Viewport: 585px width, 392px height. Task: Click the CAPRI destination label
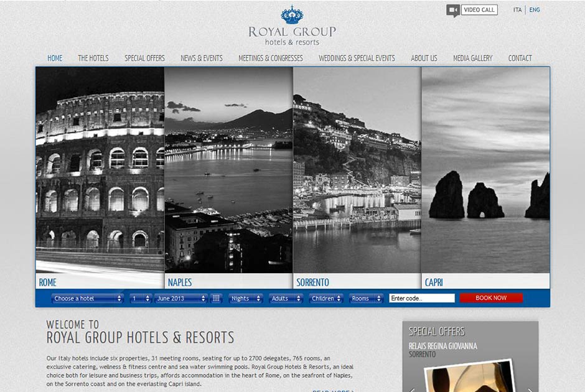(434, 282)
